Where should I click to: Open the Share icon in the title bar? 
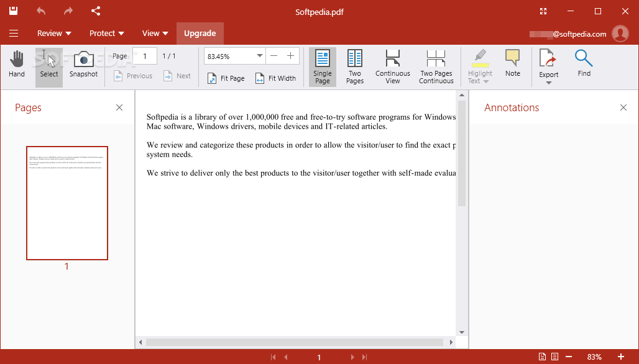pyautogui.click(x=96, y=11)
